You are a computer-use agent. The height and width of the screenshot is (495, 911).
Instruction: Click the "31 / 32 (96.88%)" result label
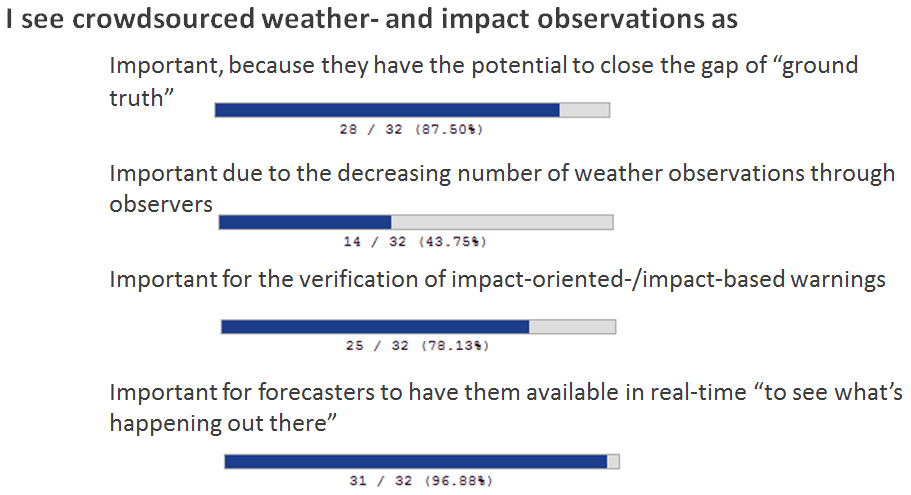click(x=420, y=481)
